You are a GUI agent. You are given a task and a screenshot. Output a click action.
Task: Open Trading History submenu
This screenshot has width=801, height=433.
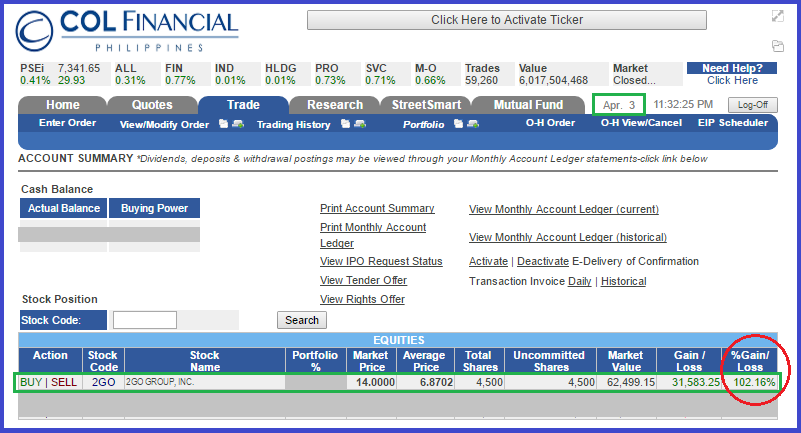coord(293,125)
